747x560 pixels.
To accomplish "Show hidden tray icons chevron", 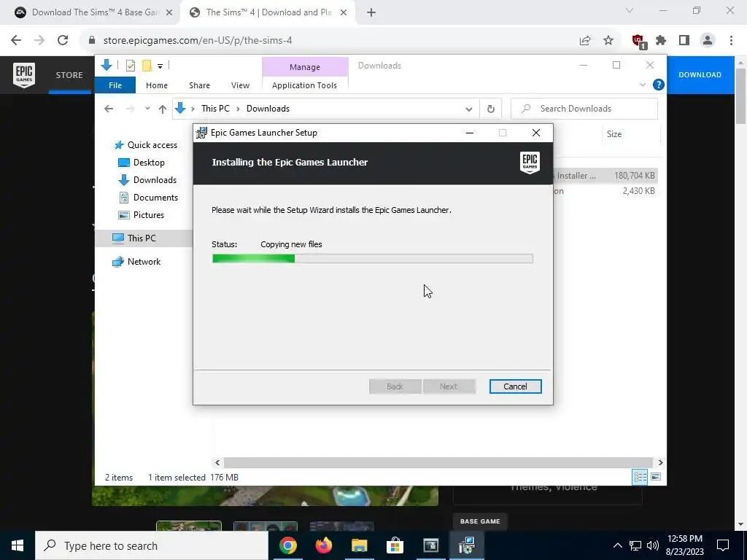I will click(x=617, y=545).
